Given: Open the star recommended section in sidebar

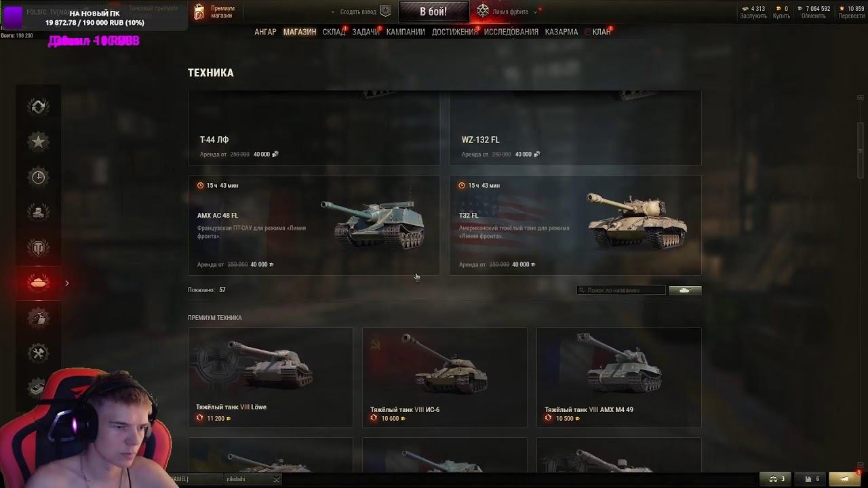Looking at the screenshot, I should (39, 141).
